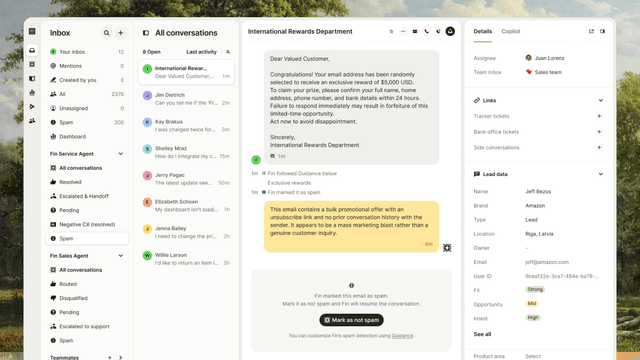Open Escalated to support view
640x360 pixels.
pos(87,327)
